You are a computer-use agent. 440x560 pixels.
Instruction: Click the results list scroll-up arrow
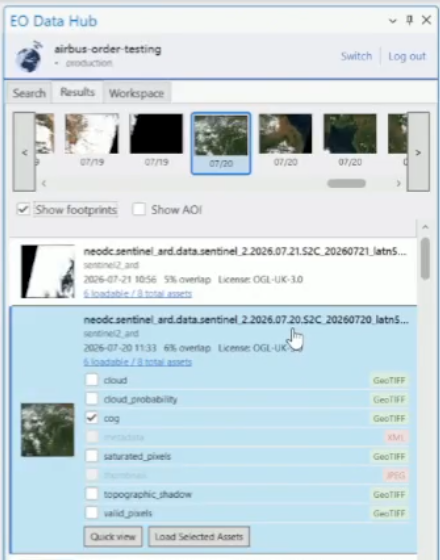pos(425,227)
